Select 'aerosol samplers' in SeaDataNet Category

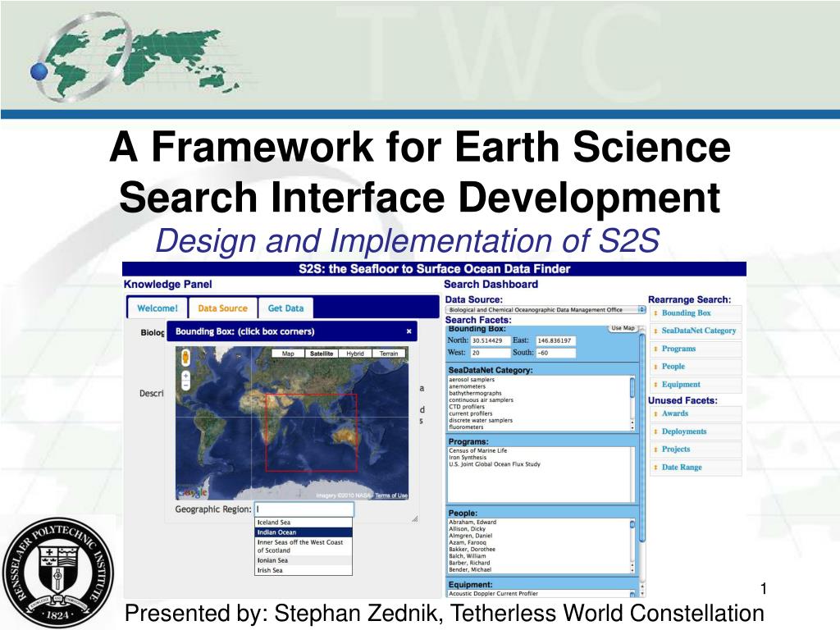472,379
